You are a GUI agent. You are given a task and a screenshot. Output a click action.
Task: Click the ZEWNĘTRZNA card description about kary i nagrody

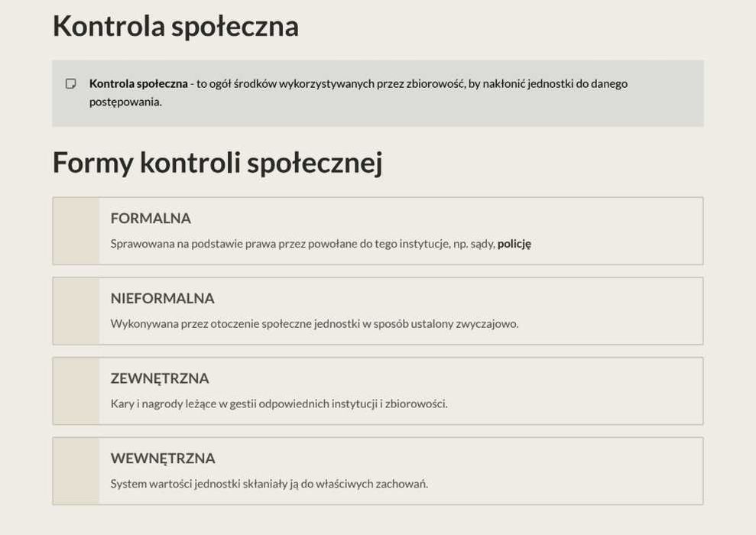click(x=279, y=404)
